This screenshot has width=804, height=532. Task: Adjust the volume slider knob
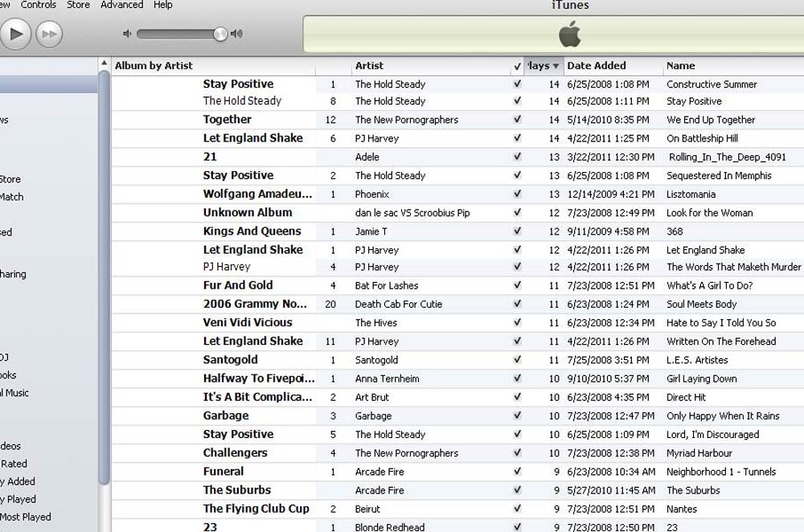[x=220, y=34]
